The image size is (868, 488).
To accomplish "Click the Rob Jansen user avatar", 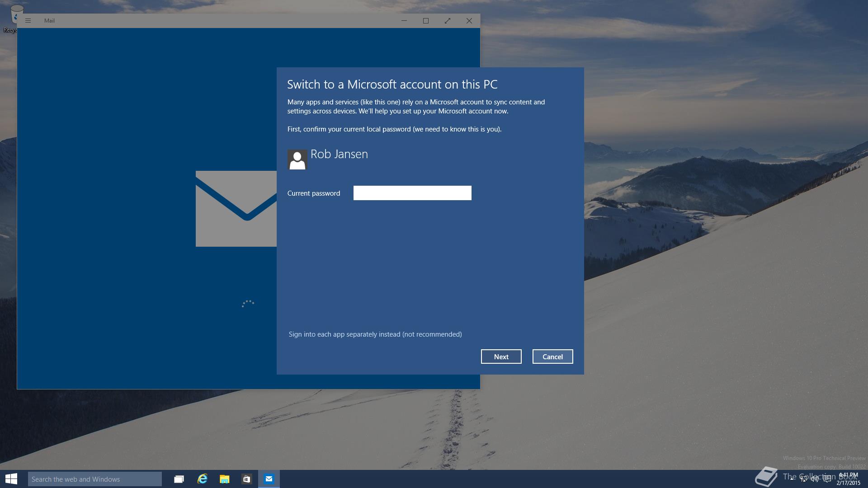I will click(297, 160).
